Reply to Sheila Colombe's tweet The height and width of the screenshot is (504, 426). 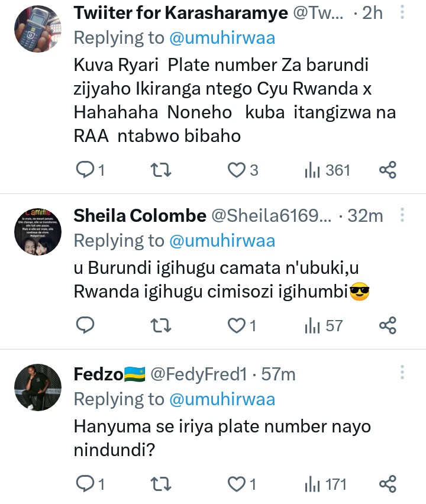[86, 325]
